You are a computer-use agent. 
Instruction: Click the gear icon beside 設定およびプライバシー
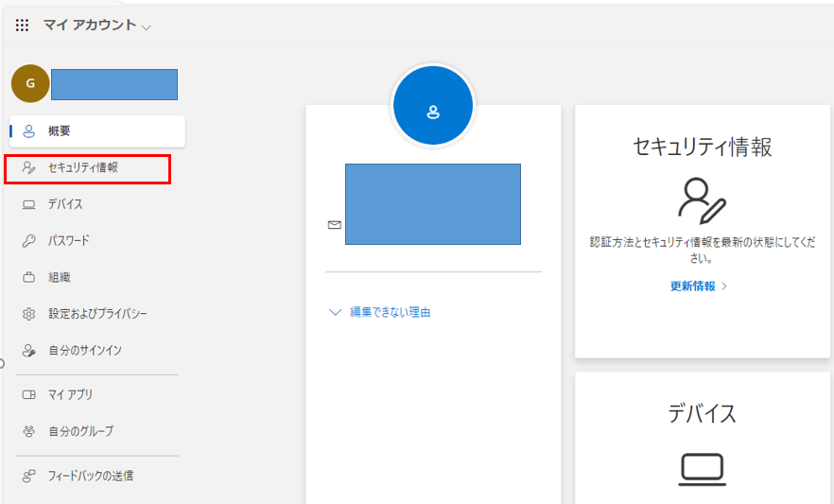click(x=28, y=314)
